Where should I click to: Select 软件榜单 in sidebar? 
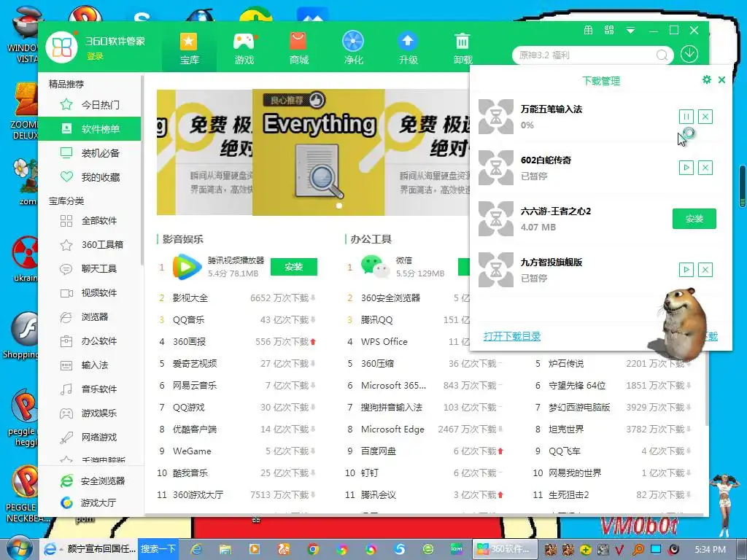[90, 128]
